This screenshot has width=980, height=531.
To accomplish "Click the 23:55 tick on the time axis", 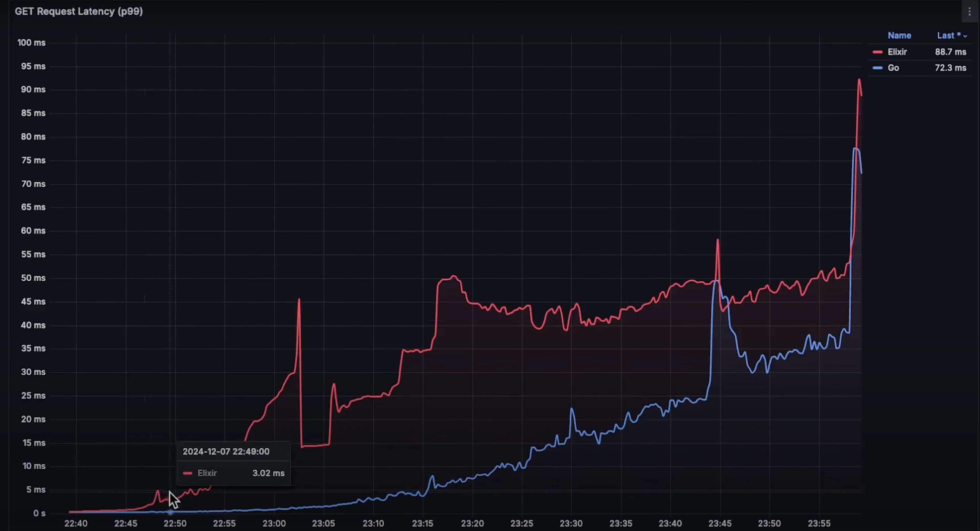I will pyautogui.click(x=819, y=523).
